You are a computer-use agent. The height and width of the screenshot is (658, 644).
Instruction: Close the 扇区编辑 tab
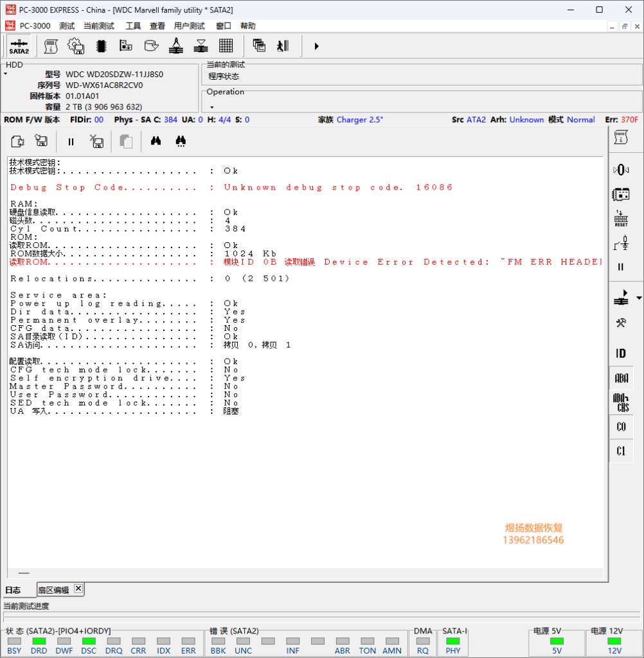pyautogui.click(x=78, y=589)
